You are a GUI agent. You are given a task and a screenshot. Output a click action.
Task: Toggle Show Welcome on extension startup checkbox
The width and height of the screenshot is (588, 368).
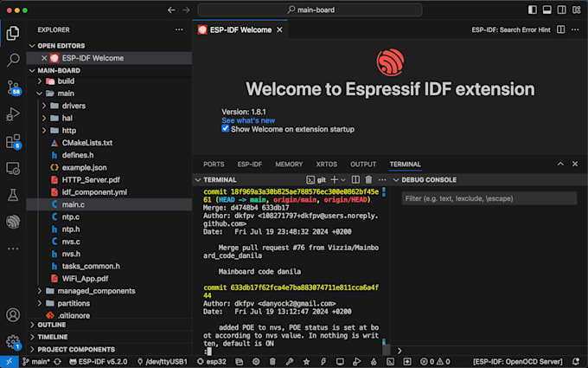pyautogui.click(x=226, y=128)
